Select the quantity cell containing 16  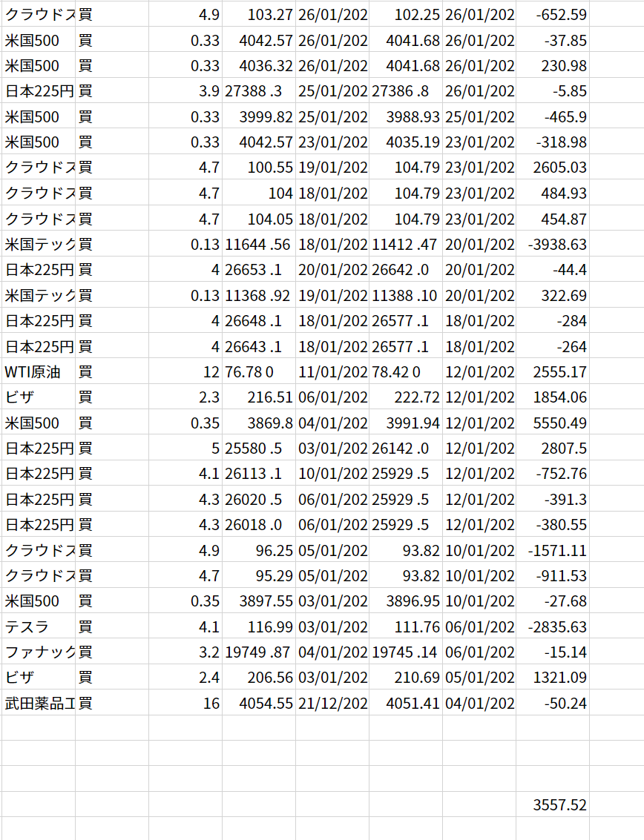(x=185, y=703)
